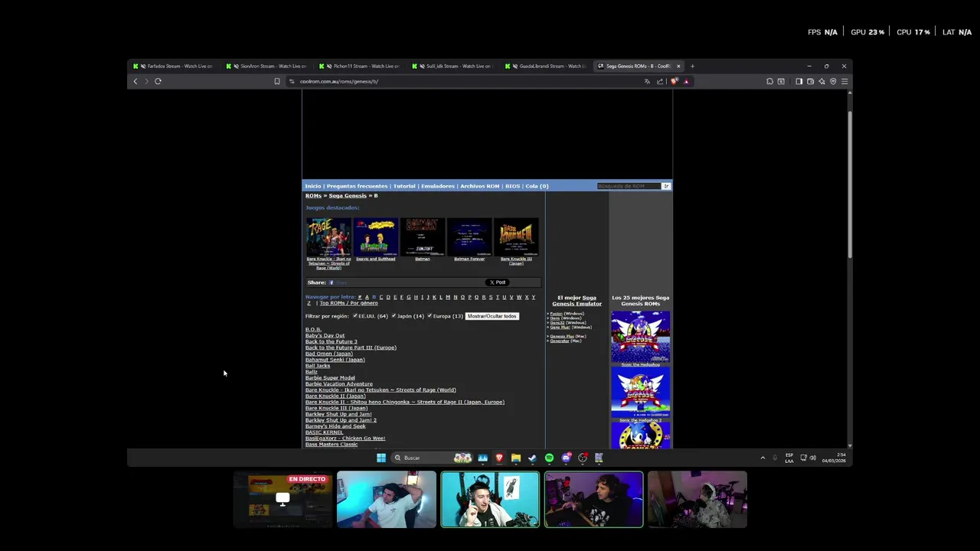This screenshot has height=551, width=980.
Task: Click the Windows taskbar Buscar search box
Action: [x=433, y=458]
